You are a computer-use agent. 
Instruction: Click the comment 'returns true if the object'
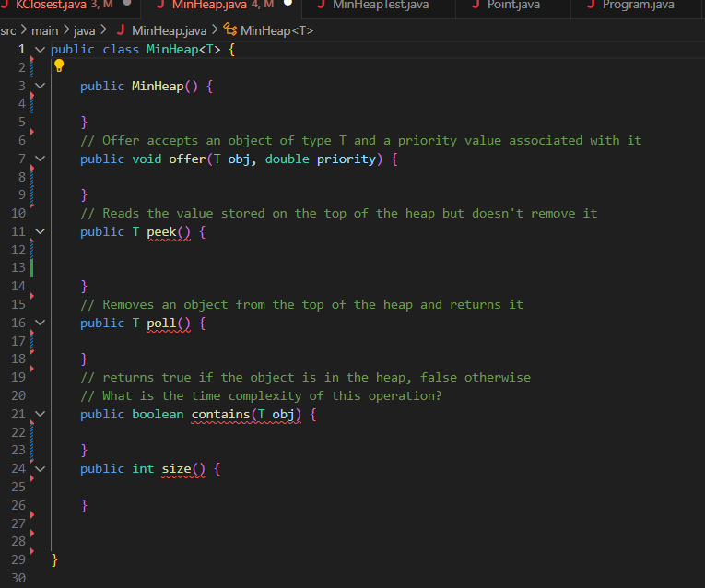point(305,378)
